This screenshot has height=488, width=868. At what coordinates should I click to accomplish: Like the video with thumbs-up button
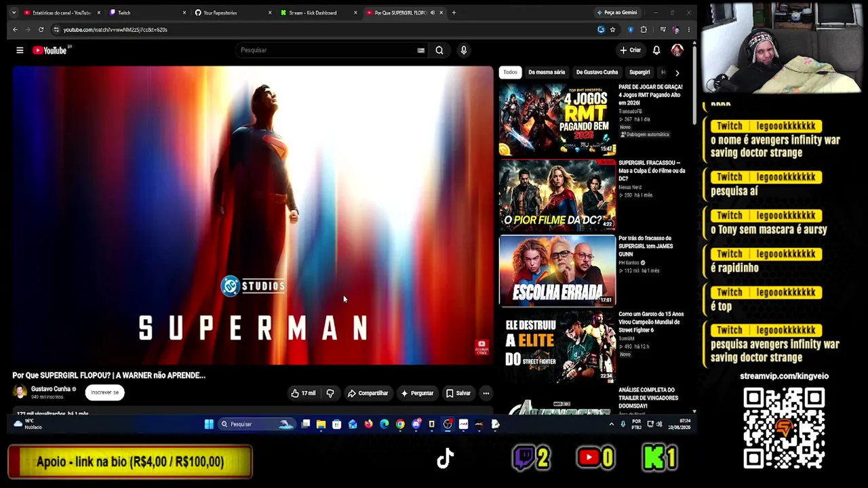(x=303, y=393)
